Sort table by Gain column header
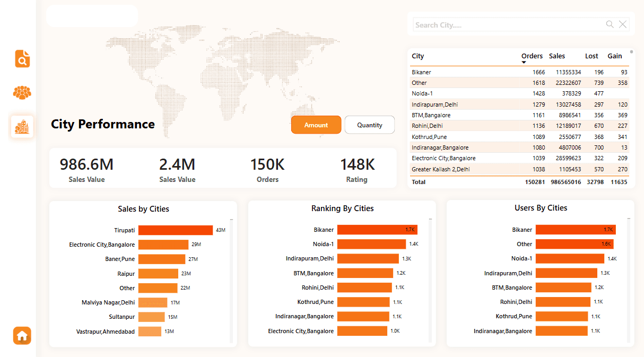This screenshot has height=357, width=644. coord(615,56)
